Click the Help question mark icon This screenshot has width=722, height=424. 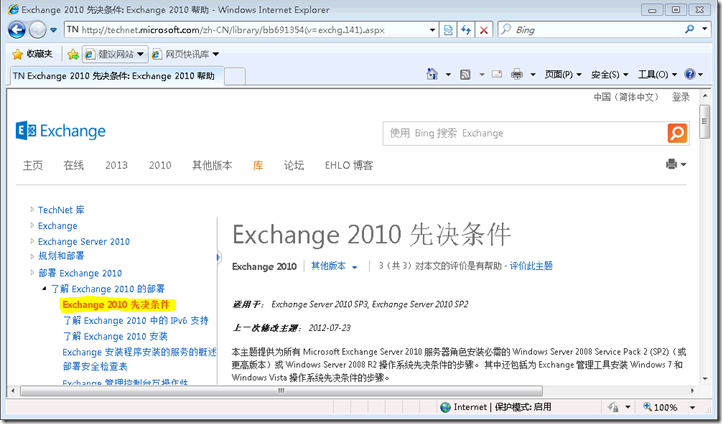(x=690, y=74)
